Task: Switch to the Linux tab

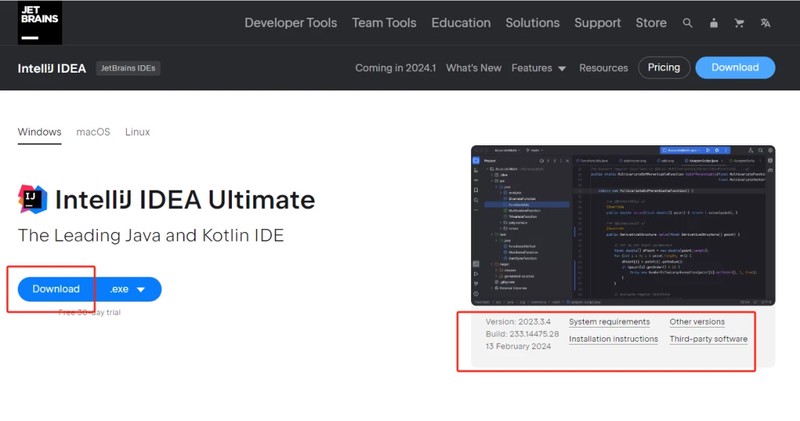Action: 137,132
